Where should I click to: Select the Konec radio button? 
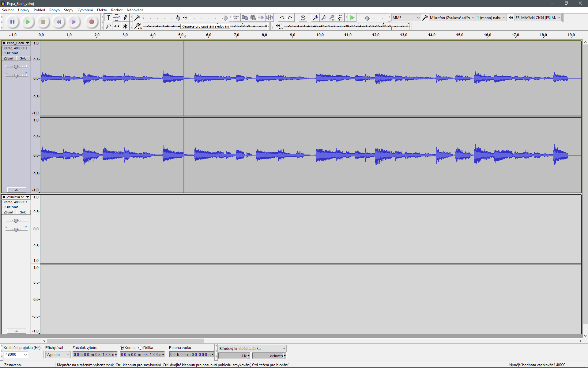point(122,347)
